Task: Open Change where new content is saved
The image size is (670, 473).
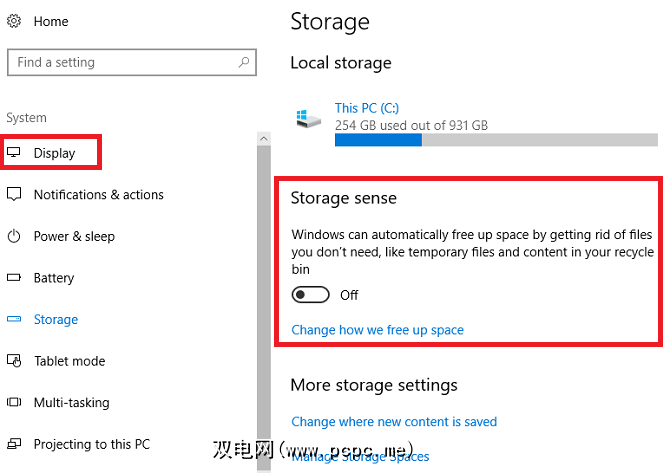Action: pyautogui.click(x=393, y=421)
